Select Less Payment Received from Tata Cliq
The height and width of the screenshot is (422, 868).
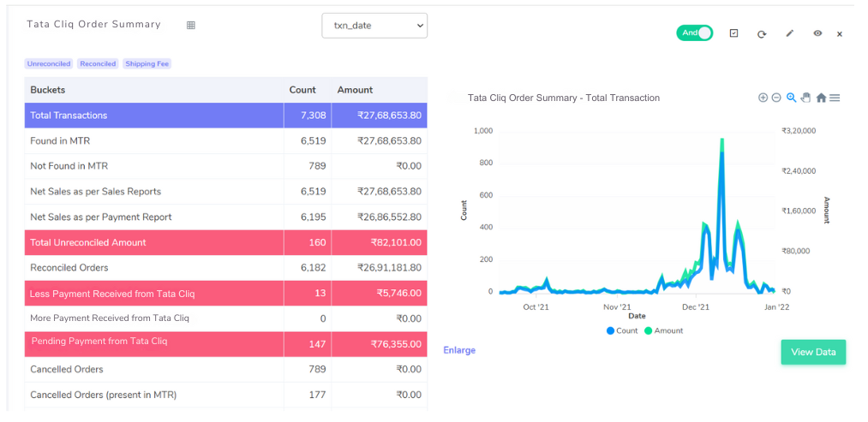[226, 293]
